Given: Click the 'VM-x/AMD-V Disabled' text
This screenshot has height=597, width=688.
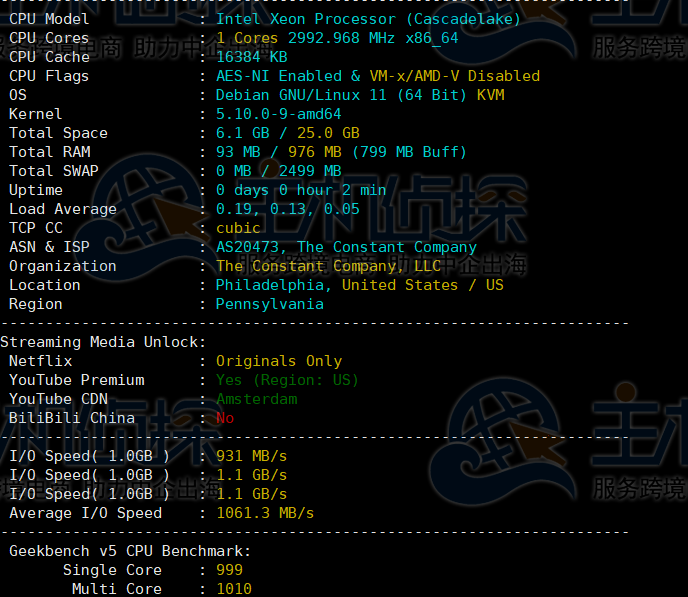Looking at the screenshot, I should coord(455,76).
